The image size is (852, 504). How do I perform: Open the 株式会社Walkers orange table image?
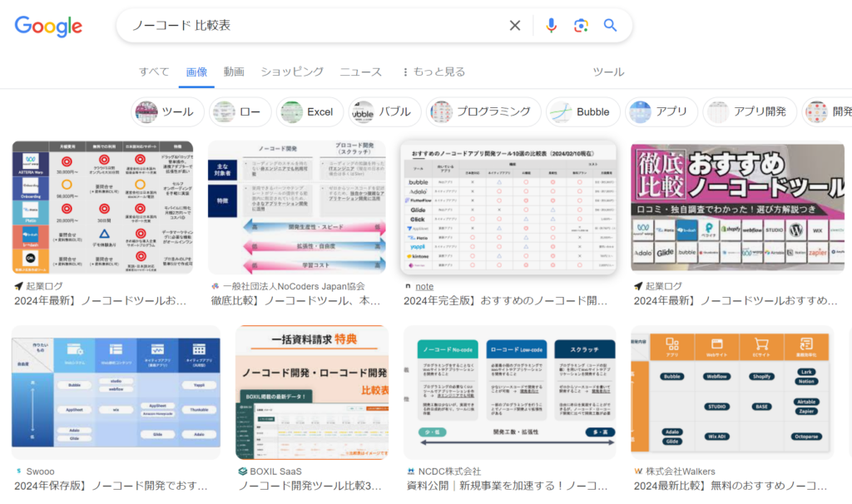click(x=732, y=392)
